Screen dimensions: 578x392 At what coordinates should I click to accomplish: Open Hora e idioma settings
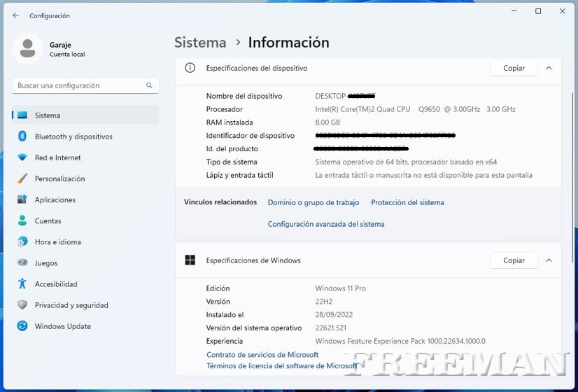coord(85,242)
